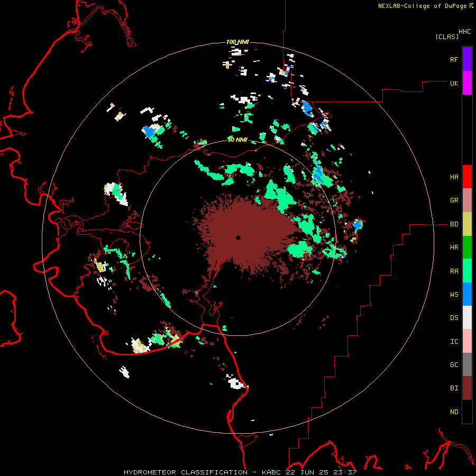Click the RA legend label
476x476 pixels.
pyautogui.click(x=454, y=271)
